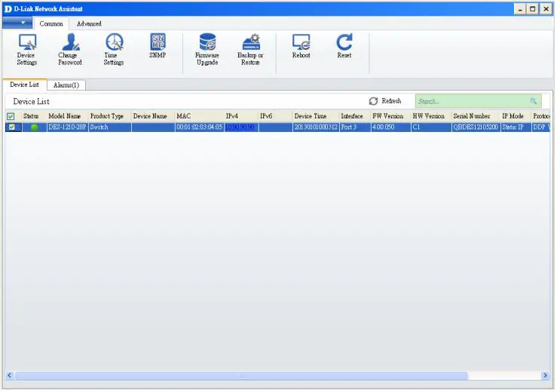Select the Device List tab

tap(25, 84)
